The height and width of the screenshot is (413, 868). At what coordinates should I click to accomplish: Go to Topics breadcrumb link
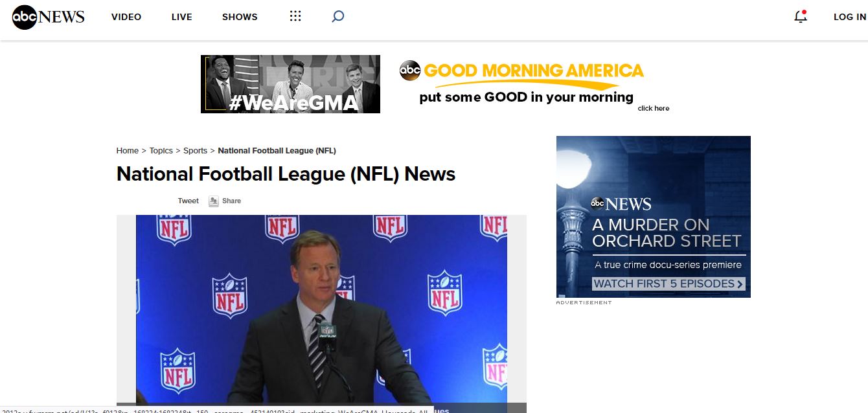[x=161, y=151]
